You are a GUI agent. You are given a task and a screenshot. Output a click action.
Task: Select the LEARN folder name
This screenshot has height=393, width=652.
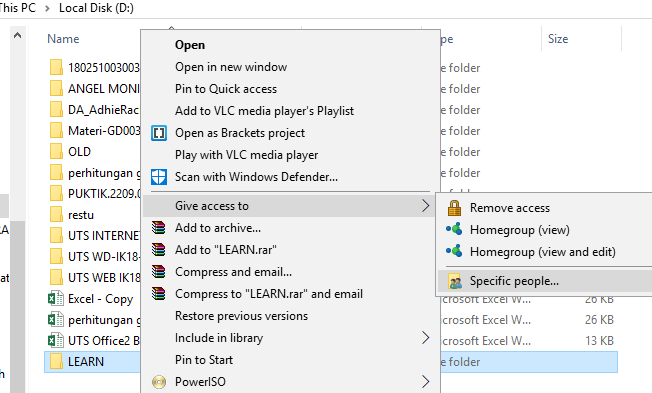pyautogui.click(x=86, y=361)
